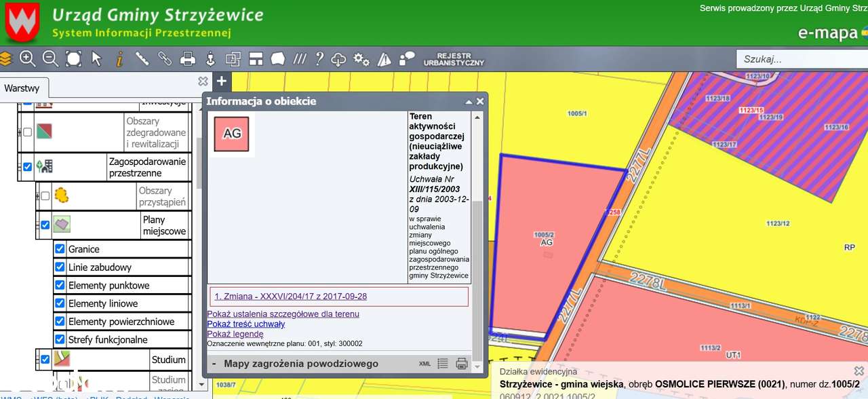Switch to the Warstwy tab
Screen dimensions: 868x399
[22, 88]
